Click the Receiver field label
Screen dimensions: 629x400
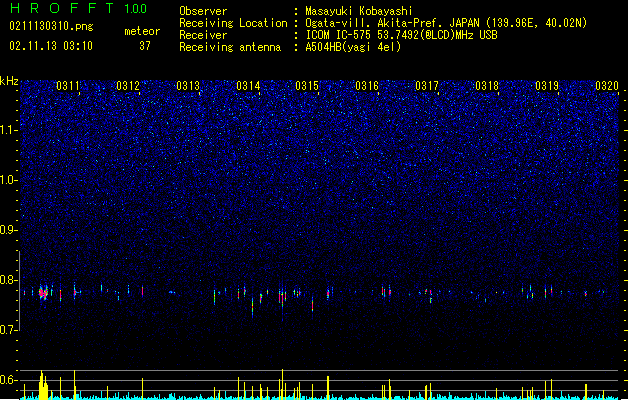[203, 35]
